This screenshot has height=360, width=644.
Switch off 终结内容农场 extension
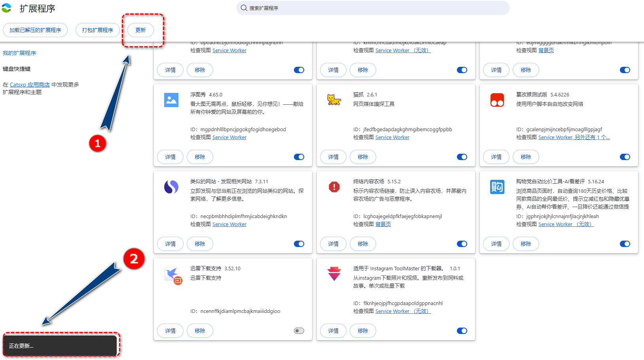[462, 244]
